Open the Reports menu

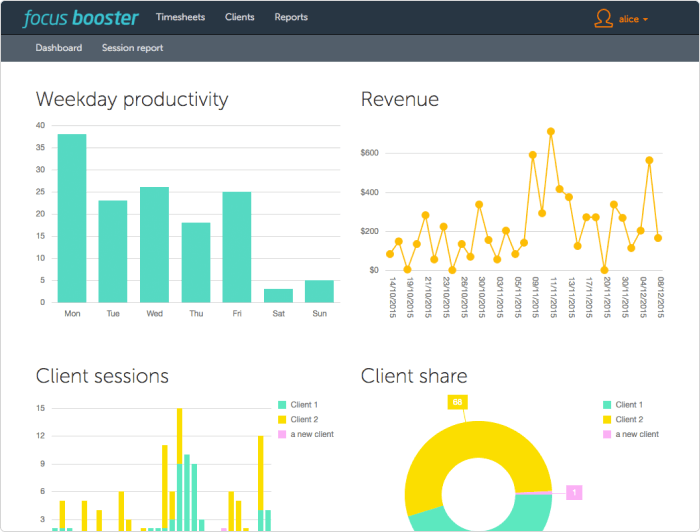coord(291,17)
